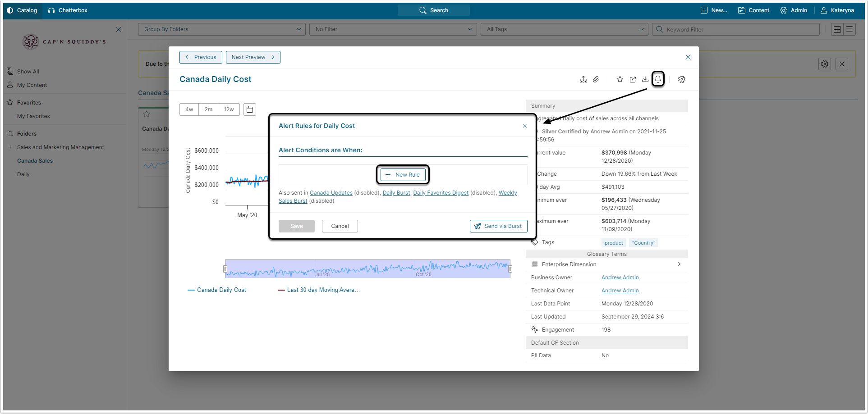Open the Canada Updates link
Image resolution: width=868 pixels, height=414 pixels.
[331, 193]
